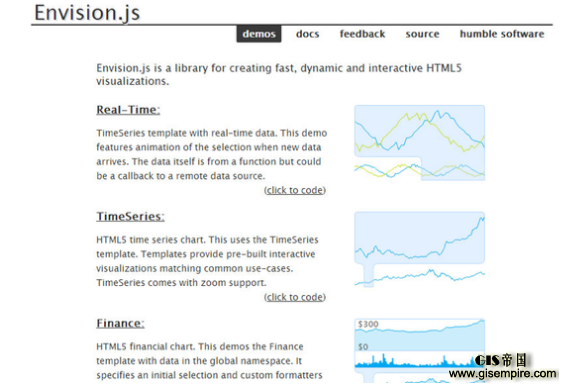Go to the docs tab

click(308, 34)
